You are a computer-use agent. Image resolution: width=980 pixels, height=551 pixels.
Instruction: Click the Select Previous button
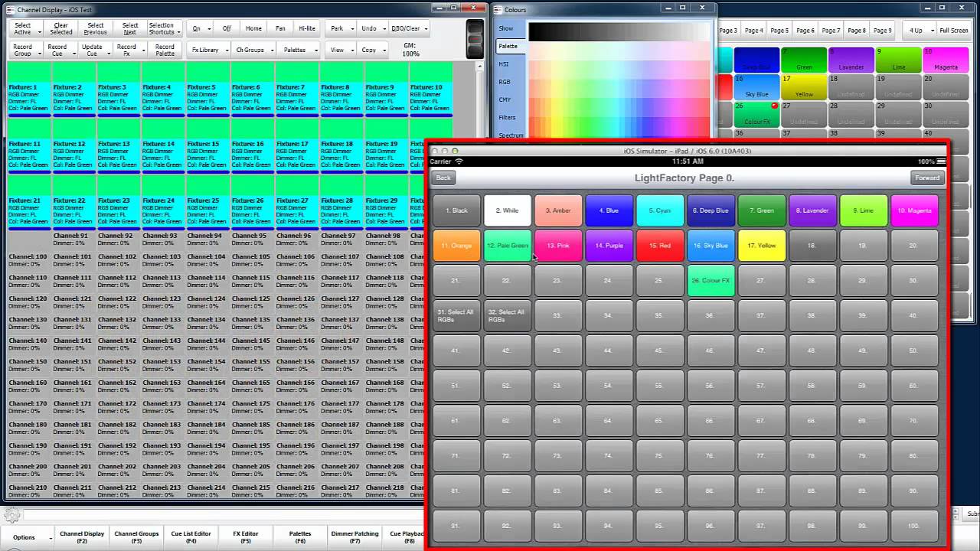pos(96,28)
